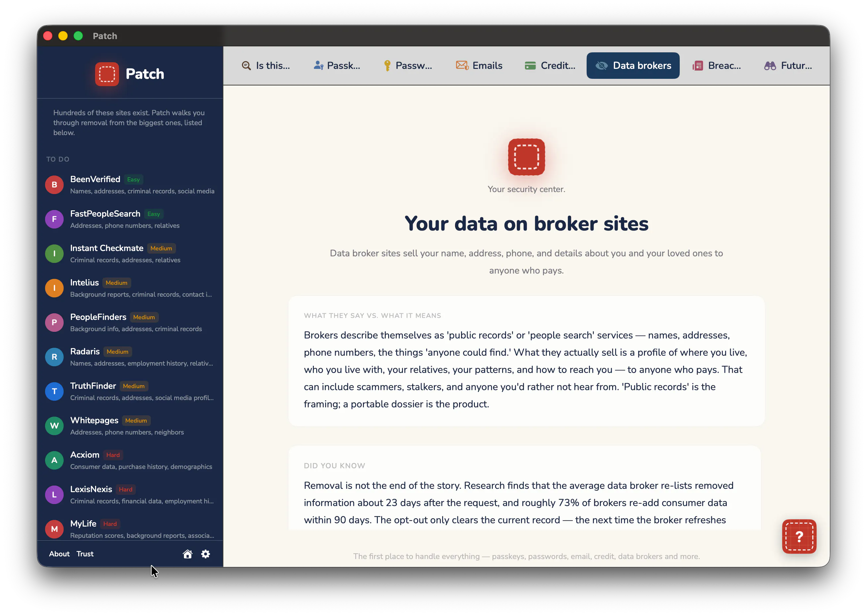Open Radaris broker entry
This screenshot has width=867, height=616.
tap(130, 357)
